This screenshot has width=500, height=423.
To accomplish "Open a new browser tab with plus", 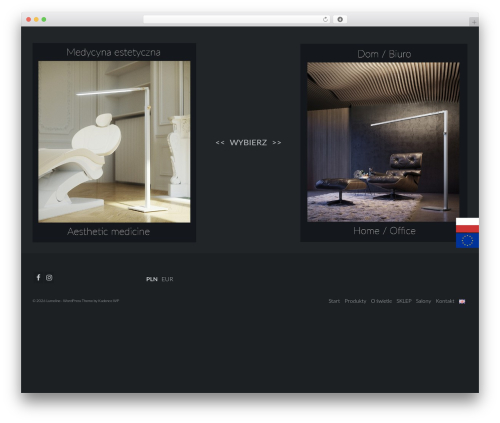I will pos(474,22).
